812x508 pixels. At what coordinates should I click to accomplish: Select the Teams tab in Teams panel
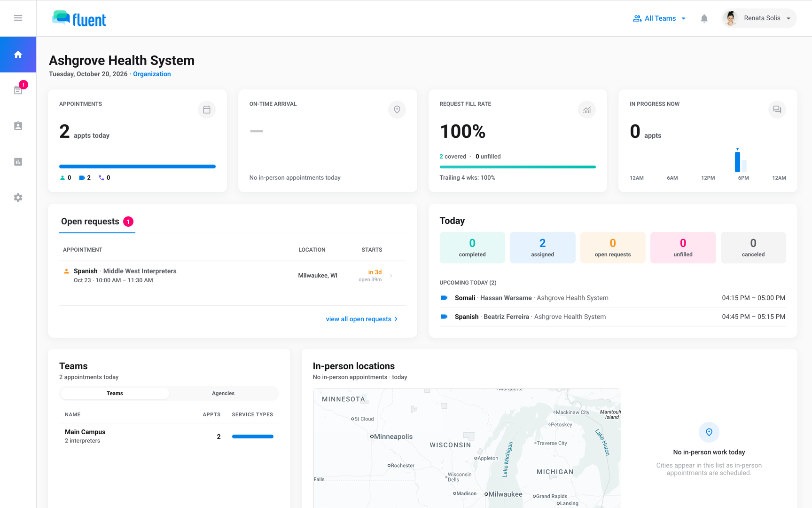[x=115, y=393]
